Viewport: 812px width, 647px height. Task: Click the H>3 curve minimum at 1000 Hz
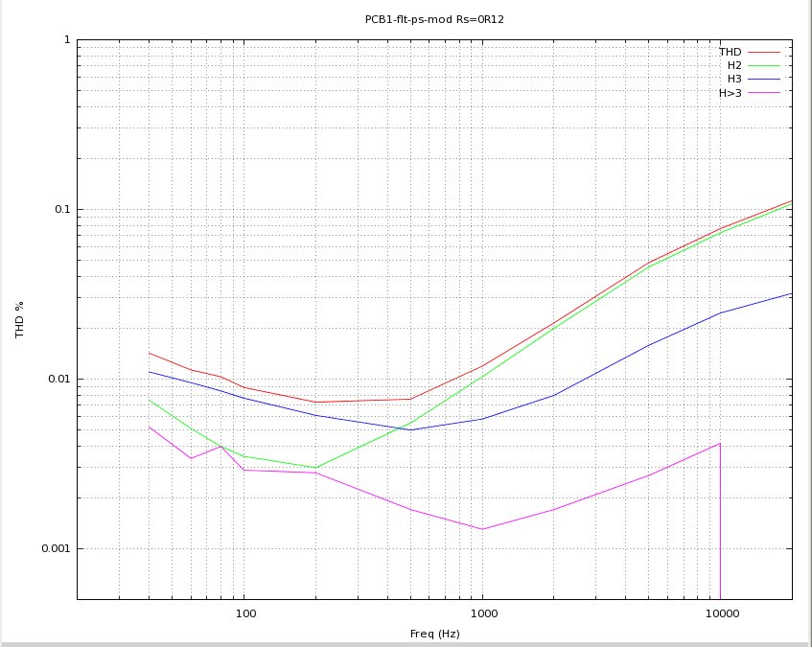click(482, 529)
